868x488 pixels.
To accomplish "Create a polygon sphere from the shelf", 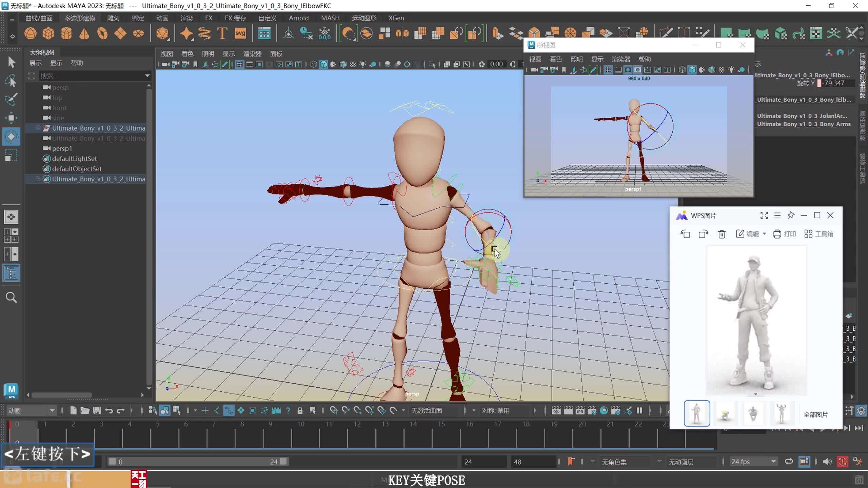I will [31, 34].
